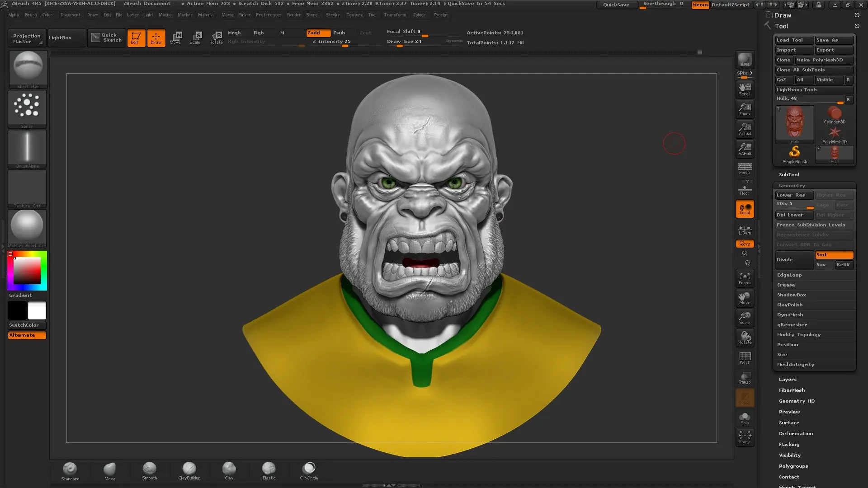Open the Stroke menu
This screenshot has width=868, height=488.
[333, 15]
